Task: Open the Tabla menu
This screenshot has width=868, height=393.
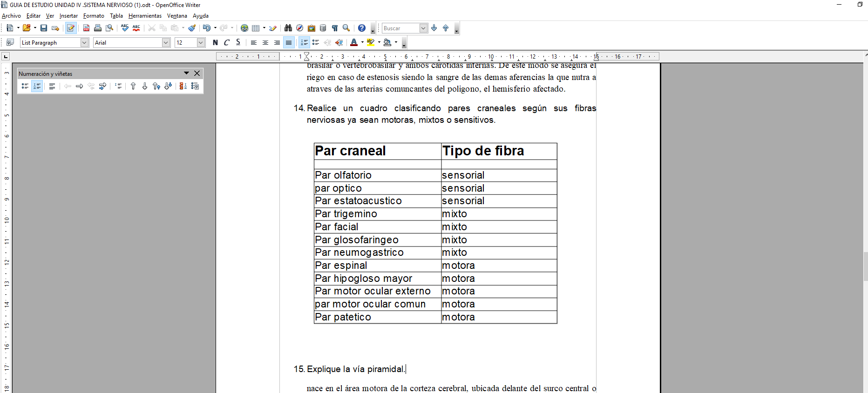Action: tap(116, 16)
